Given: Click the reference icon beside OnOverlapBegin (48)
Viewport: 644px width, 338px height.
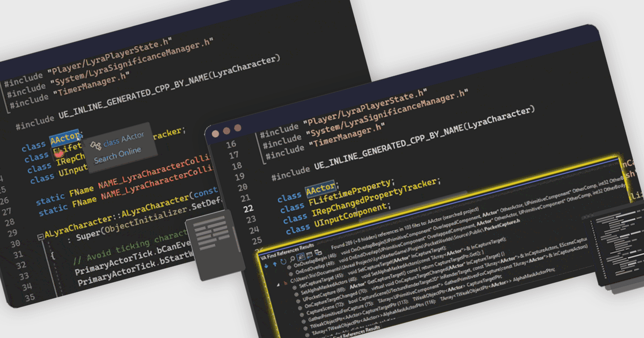Looking at the screenshot, I should pyautogui.click(x=289, y=267).
